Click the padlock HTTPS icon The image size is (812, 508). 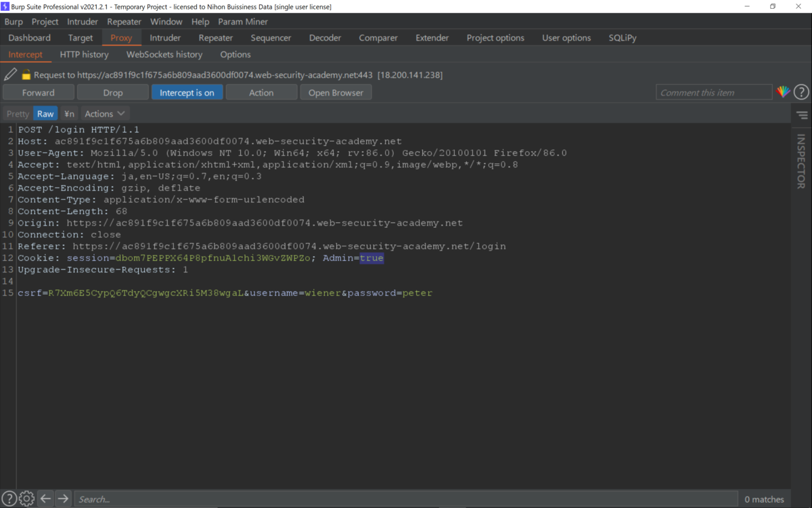click(26, 75)
